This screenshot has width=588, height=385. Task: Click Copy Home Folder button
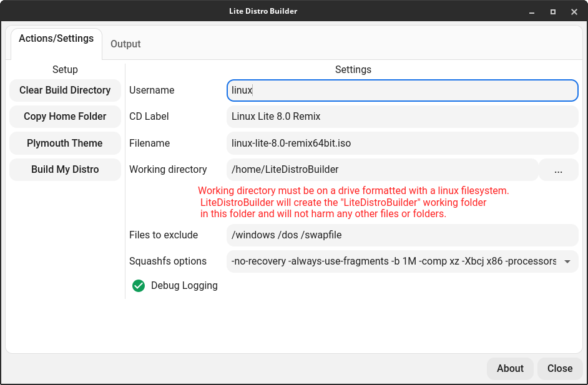[65, 117]
